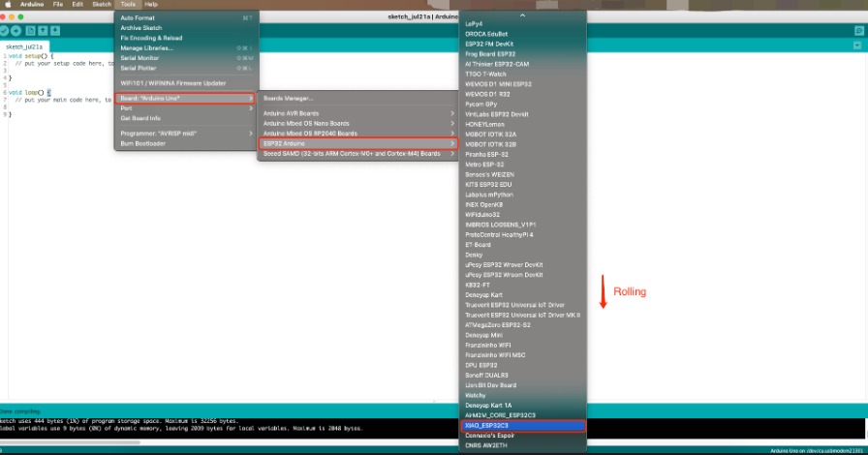Select ESP32 FM DevKit board

tap(522, 44)
